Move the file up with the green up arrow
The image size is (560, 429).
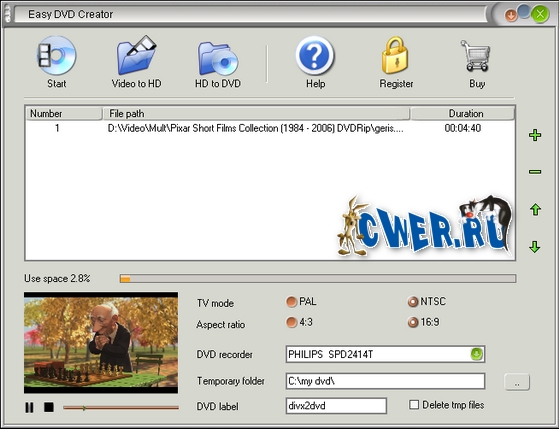click(x=535, y=210)
